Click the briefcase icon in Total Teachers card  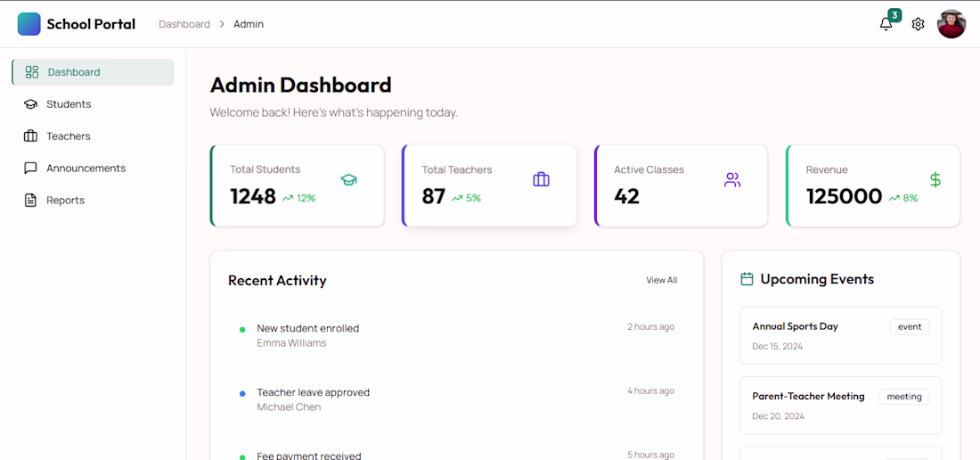[542, 180]
